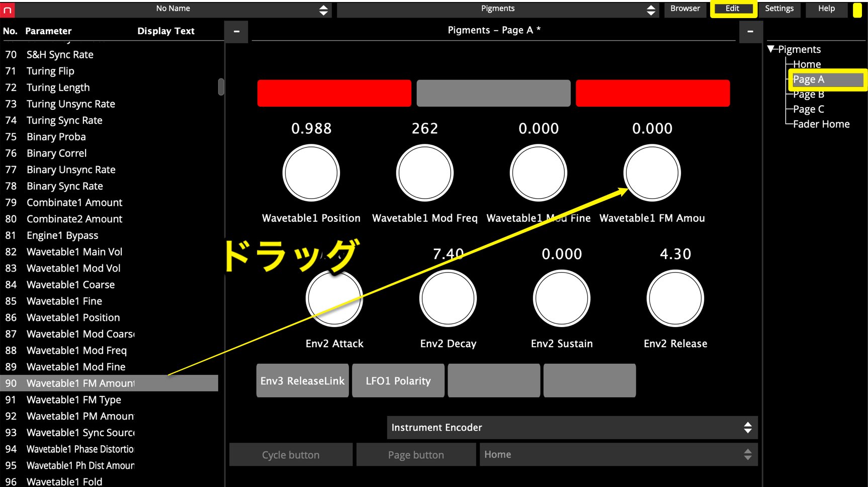Select Page B in the page tree
Viewport: 868px width, 487px height.
808,95
